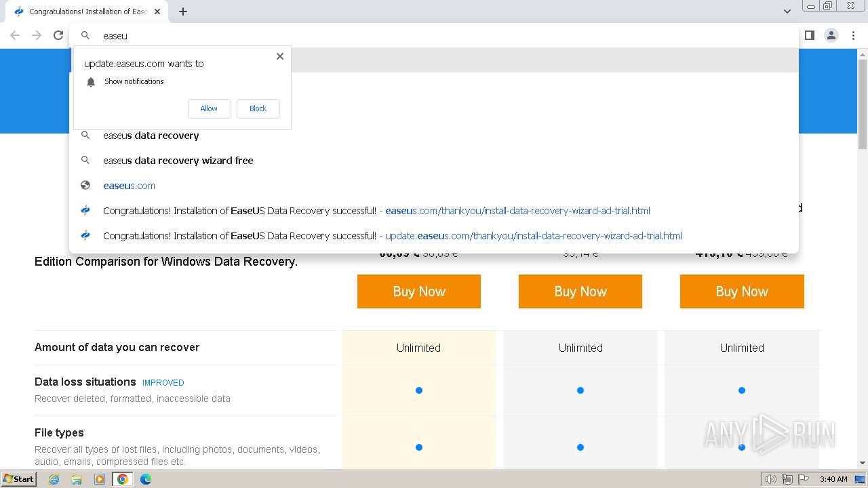Open Internet Explorer from the taskbar
Viewport: 868px width, 488px height.
tap(54, 479)
